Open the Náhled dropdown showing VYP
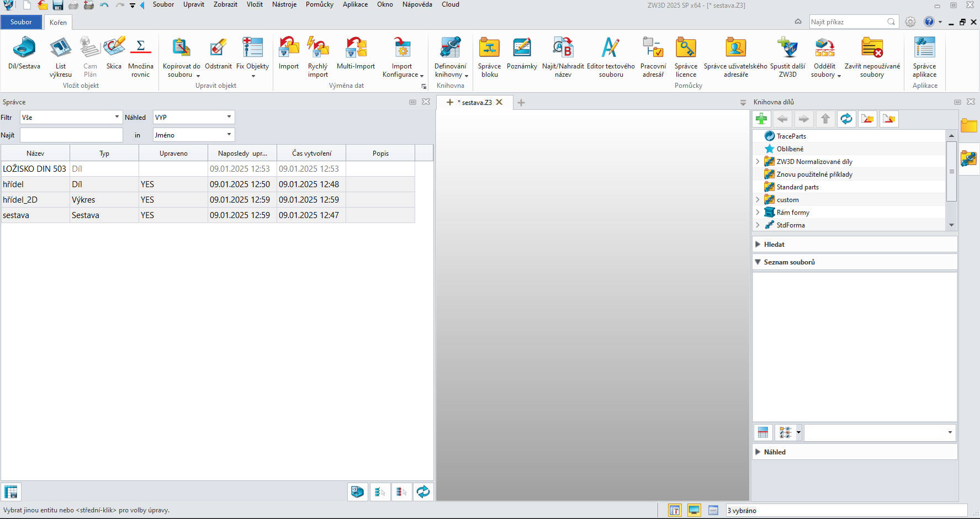 (194, 117)
